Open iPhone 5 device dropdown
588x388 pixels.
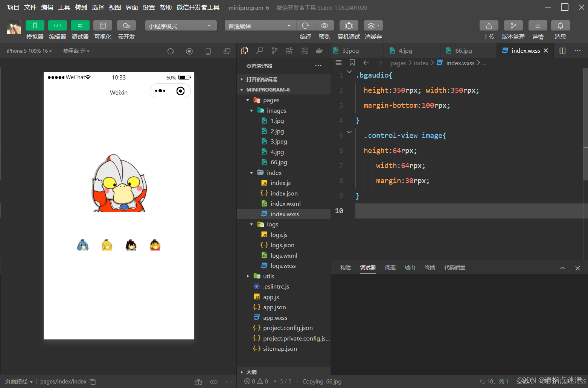point(29,51)
